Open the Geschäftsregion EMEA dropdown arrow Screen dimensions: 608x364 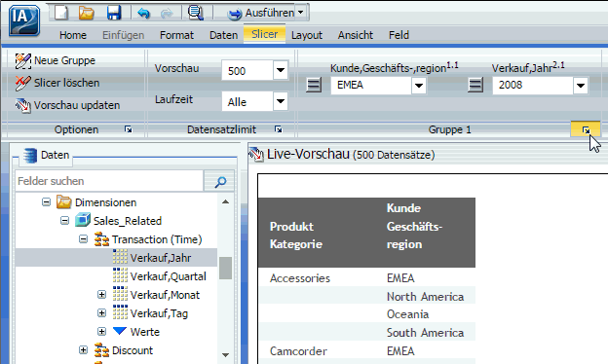419,86
